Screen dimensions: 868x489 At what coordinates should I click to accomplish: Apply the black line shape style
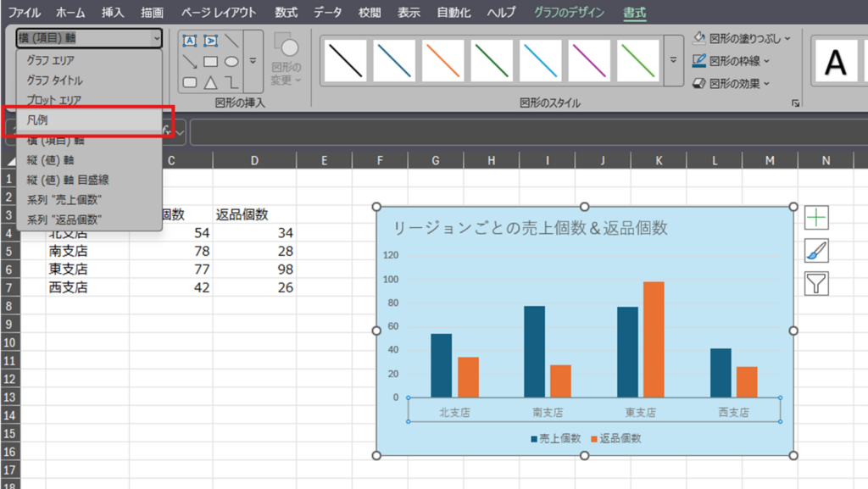346,61
